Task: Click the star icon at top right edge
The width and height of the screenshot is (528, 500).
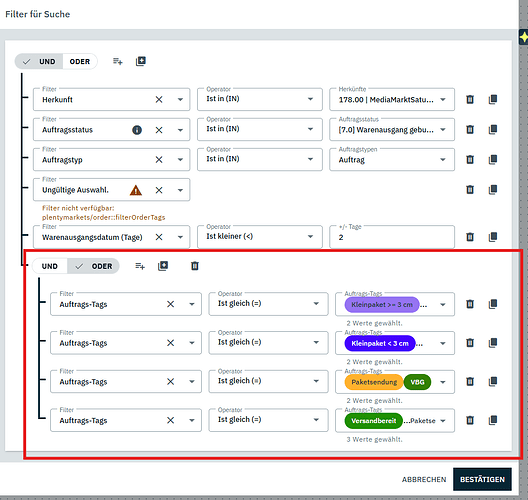Action: click(x=524, y=37)
